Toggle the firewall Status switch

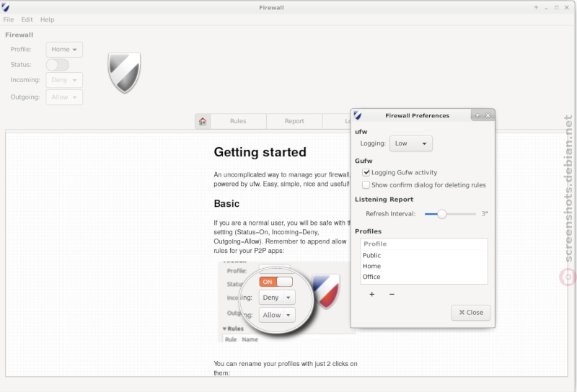coord(58,65)
